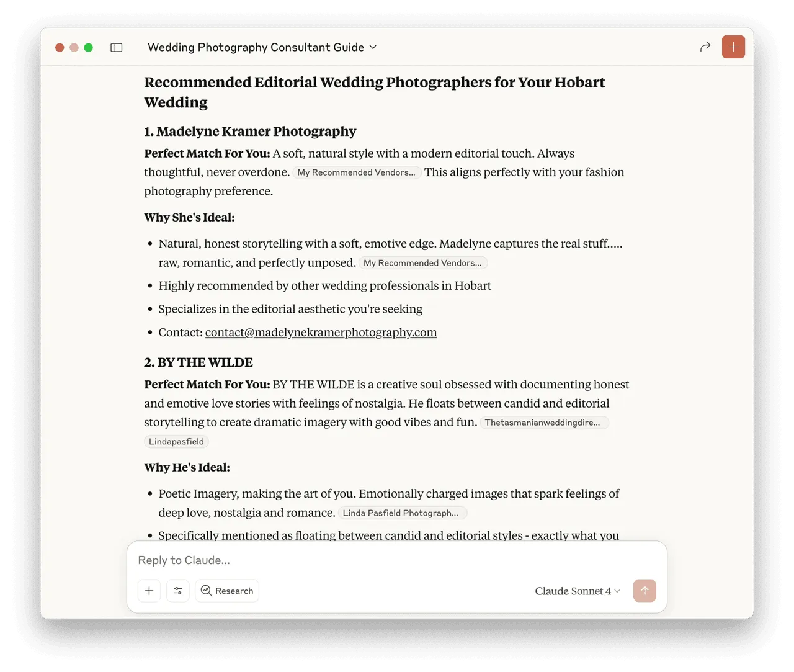The height and width of the screenshot is (672, 794).
Task: Click the Research magnifier icon
Action: point(206,591)
